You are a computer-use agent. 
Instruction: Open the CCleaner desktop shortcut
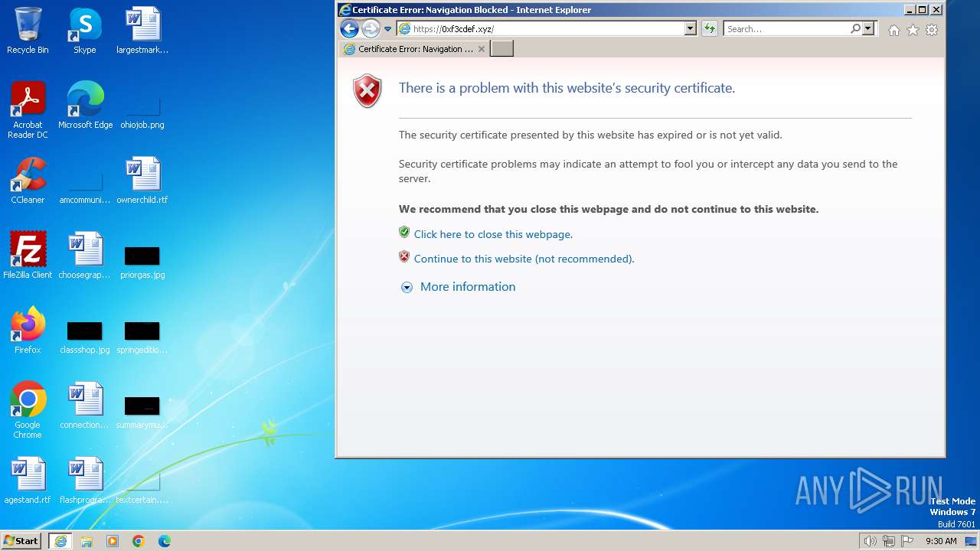(28, 181)
